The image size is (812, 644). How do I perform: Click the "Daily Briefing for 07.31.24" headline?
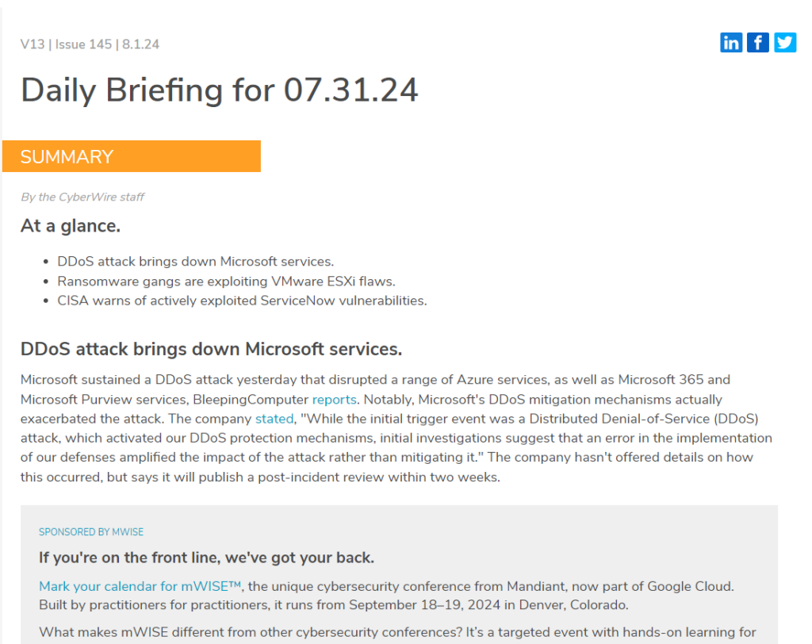coord(220,90)
